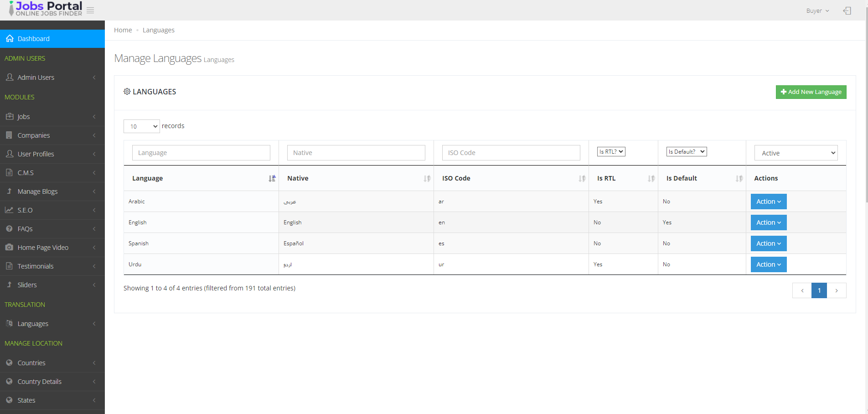Go to next page in pagination
Screen dimensions: 868x414
[x=837, y=290]
